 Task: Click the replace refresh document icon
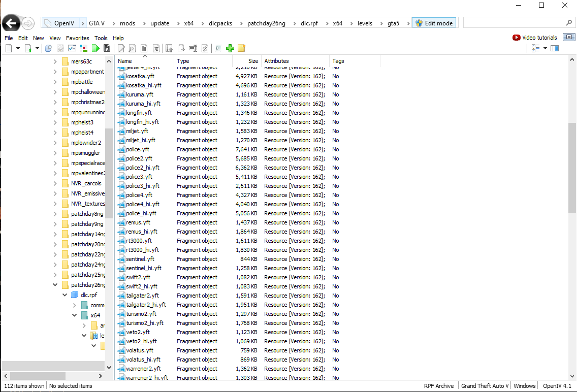click(x=205, y=48)
